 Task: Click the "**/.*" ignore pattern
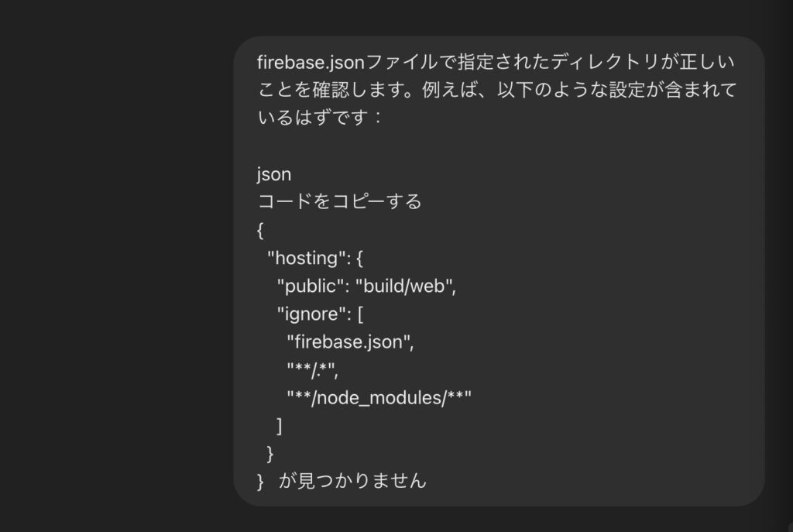[313, 369]
